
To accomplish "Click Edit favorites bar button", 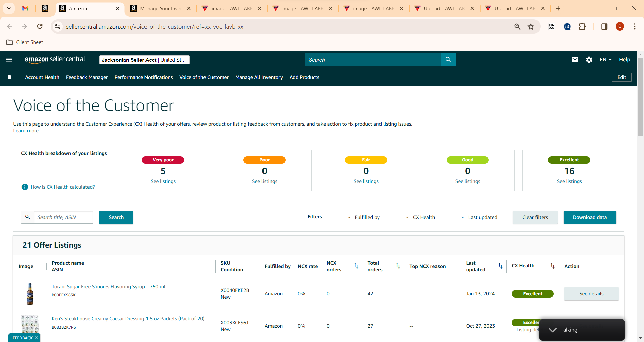I will (622, 77).
